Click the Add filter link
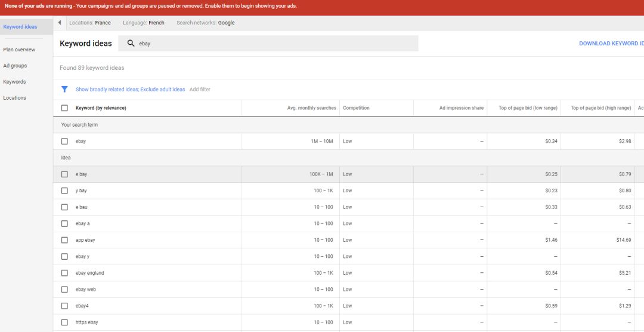This screenshot has height=332, width=644. coord(200,90)
